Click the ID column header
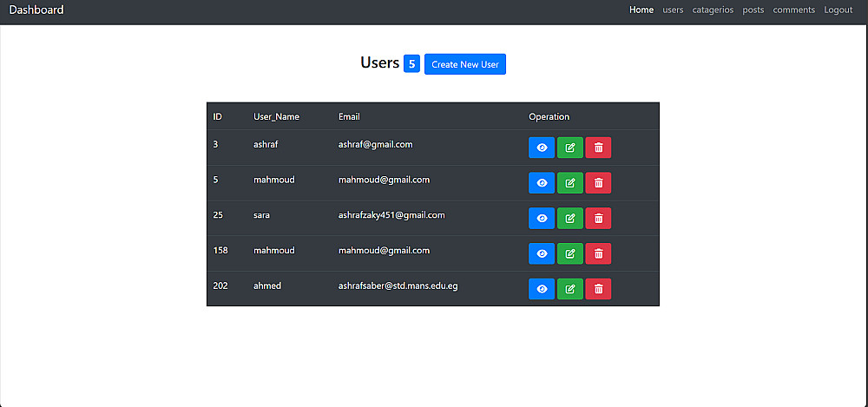Screen dimensions: 868x407 point(218,117)
